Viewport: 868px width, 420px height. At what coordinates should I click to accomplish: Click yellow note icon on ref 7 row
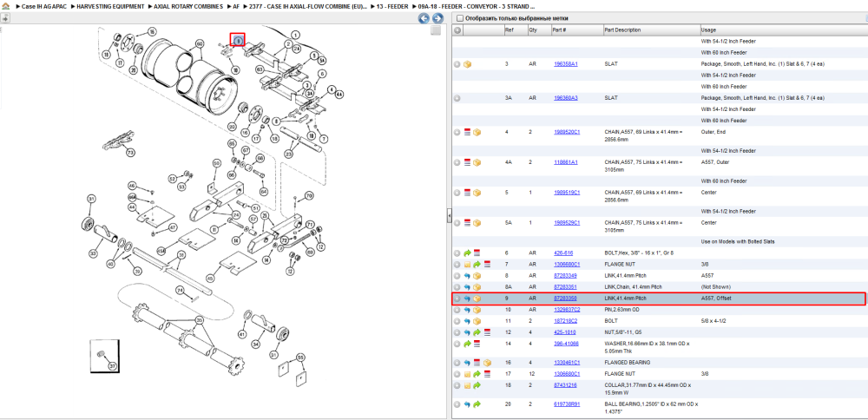coord(467,265)
